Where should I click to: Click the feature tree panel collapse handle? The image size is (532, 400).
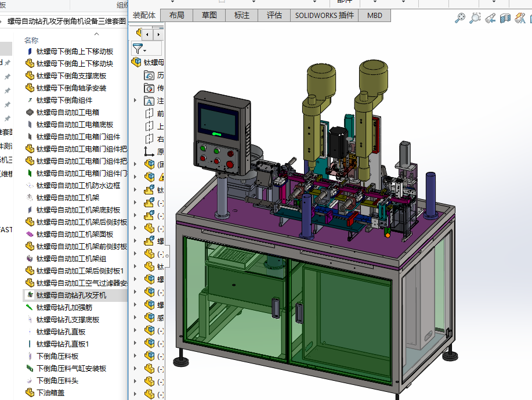tap(167, 255)
